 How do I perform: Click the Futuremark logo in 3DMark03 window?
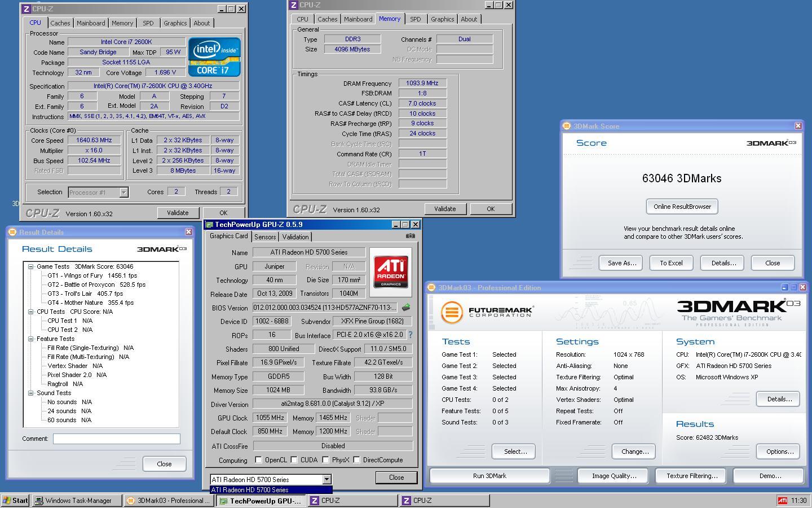(487, 312)
